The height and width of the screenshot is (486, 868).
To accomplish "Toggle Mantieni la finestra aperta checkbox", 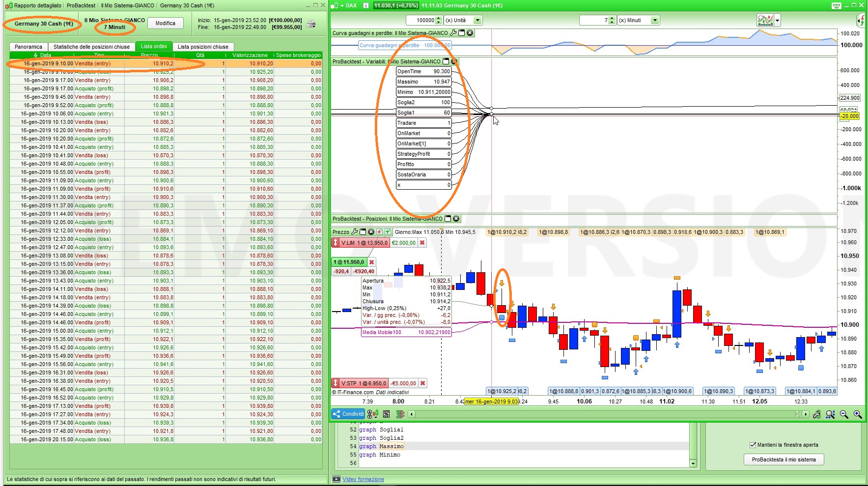I will [753, 445].
